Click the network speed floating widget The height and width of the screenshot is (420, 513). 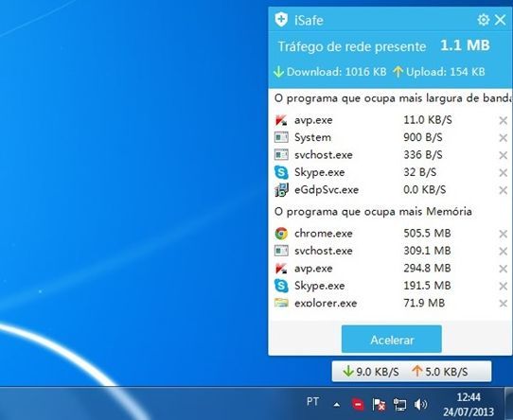point(412,371)
